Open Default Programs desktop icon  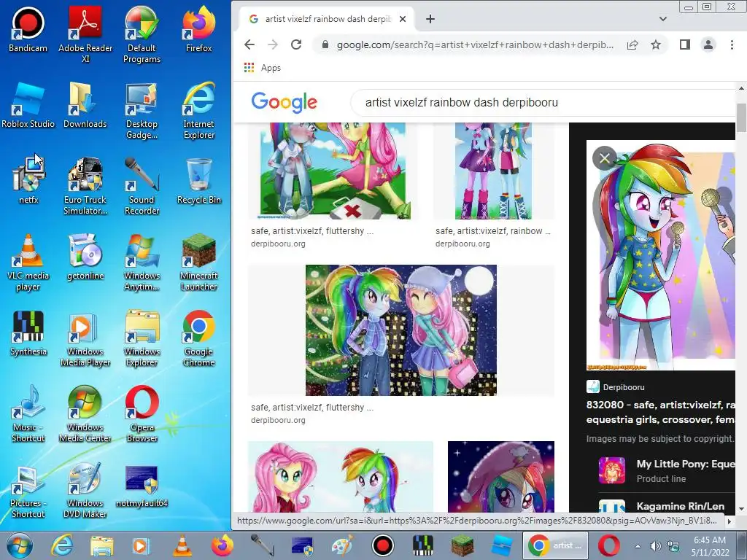coord(142,34)
